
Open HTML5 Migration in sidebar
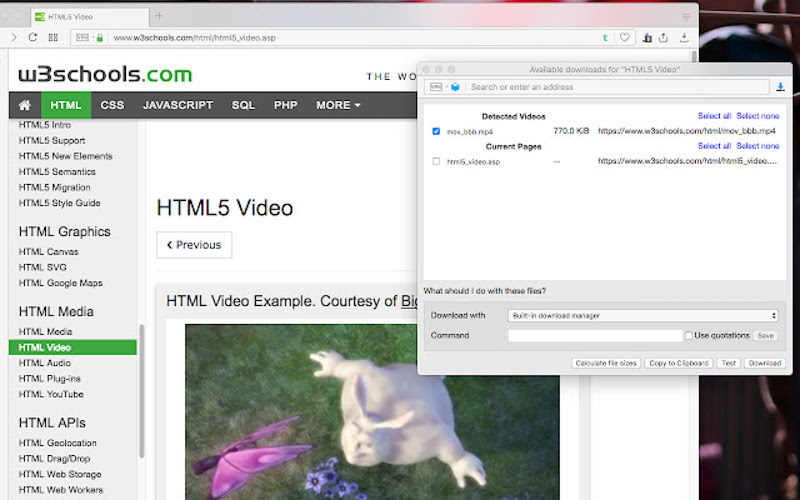coord(55,187)
